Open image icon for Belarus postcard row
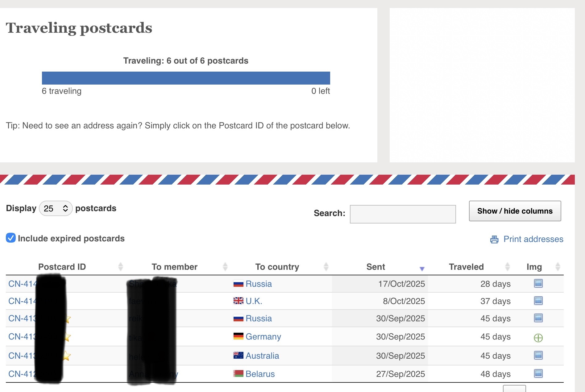585x392 pixels. pos(538,373)
